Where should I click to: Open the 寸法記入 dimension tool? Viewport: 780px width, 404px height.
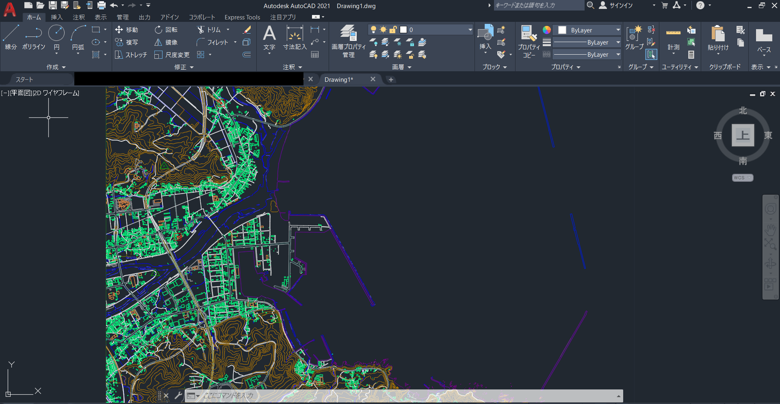(295, 38)
